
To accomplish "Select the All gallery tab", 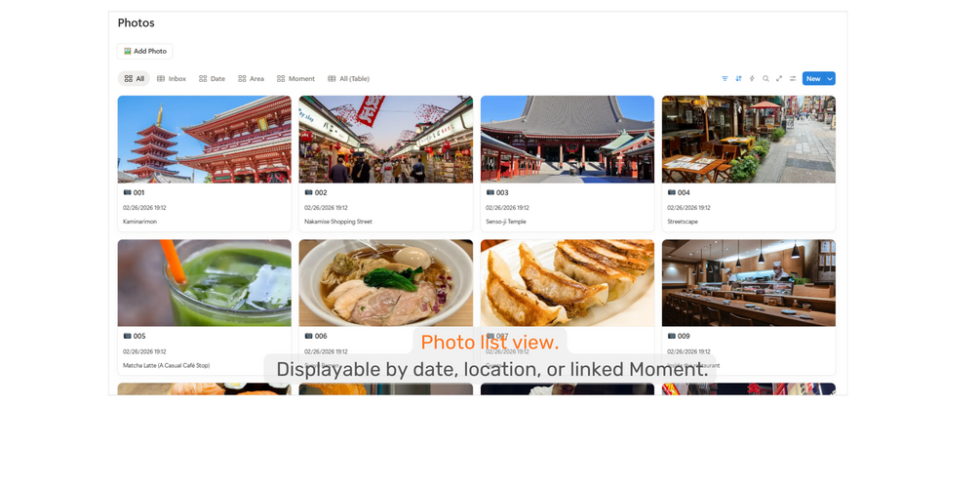I will (x=134, y=79).
